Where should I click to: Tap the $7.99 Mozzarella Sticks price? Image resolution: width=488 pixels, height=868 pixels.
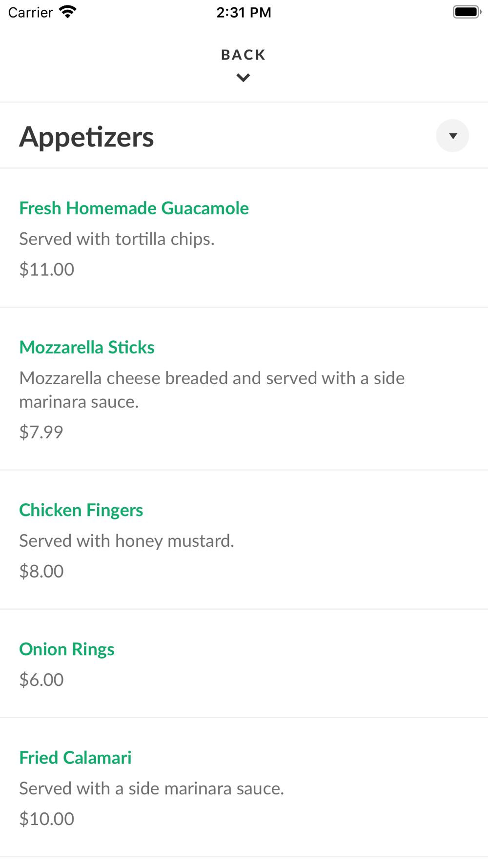41,432
